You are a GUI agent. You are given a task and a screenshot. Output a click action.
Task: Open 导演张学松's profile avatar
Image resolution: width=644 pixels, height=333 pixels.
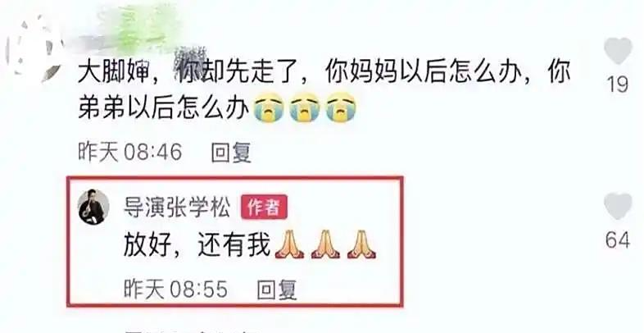(93, 207)
